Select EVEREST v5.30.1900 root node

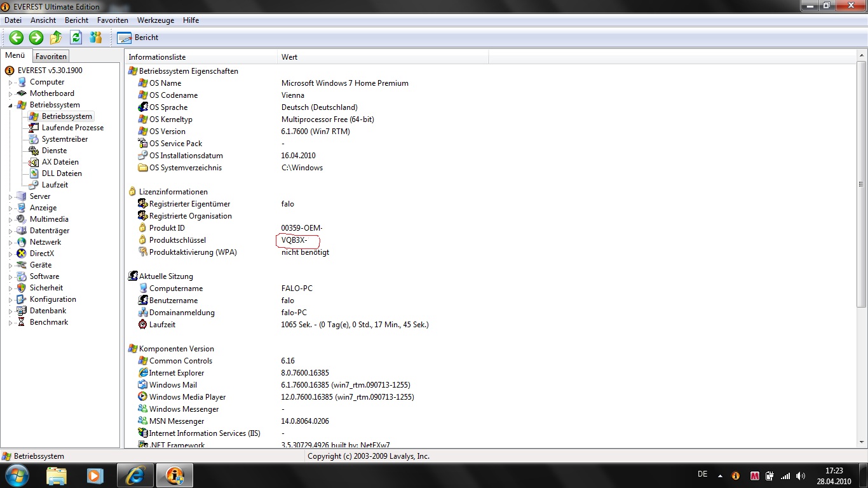pyautogui.click(x=50, y=71)
